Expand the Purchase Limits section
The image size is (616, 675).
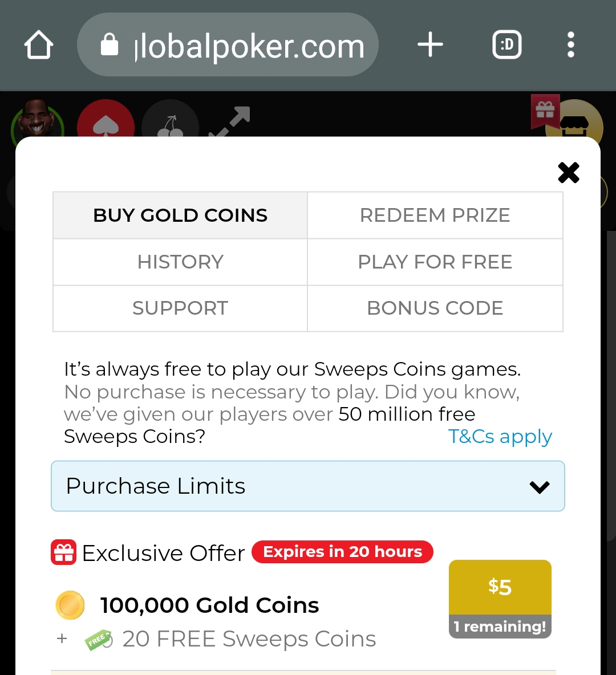click(x=308, y=486)
